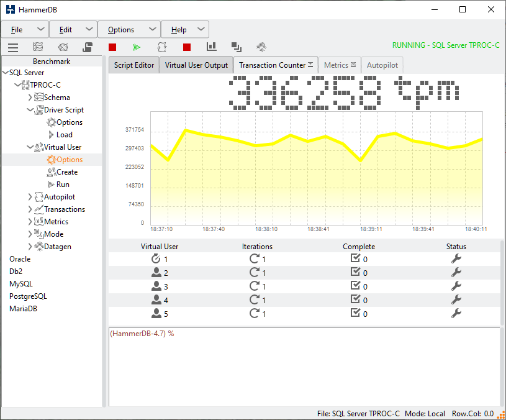Expand the Schema tree node

click(30, 97)
